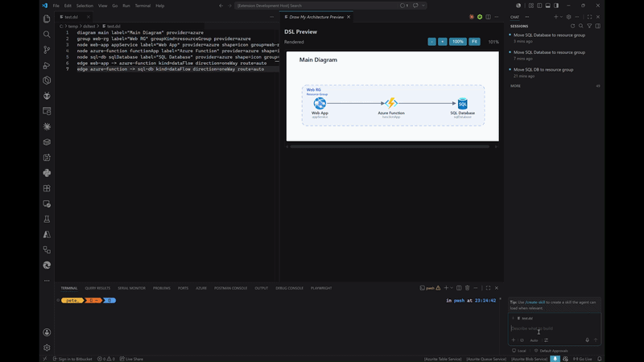Expand MORE sessions list

(515, 86)
